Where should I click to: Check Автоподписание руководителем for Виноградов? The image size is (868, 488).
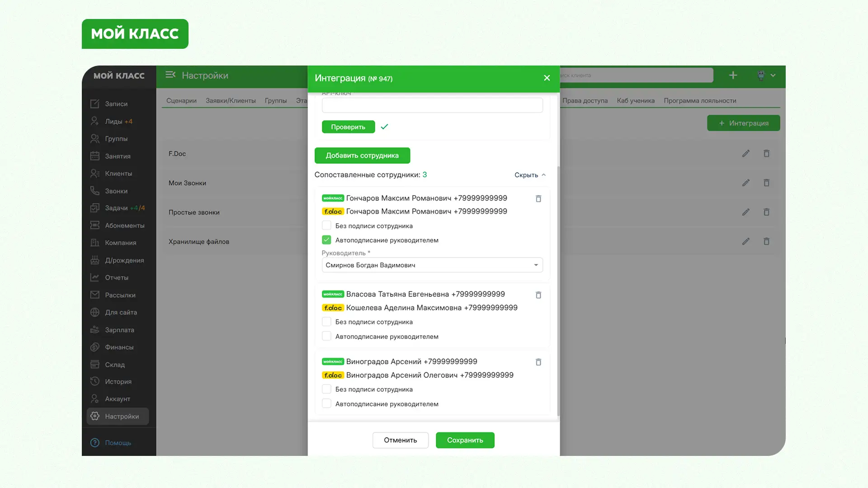326,403
